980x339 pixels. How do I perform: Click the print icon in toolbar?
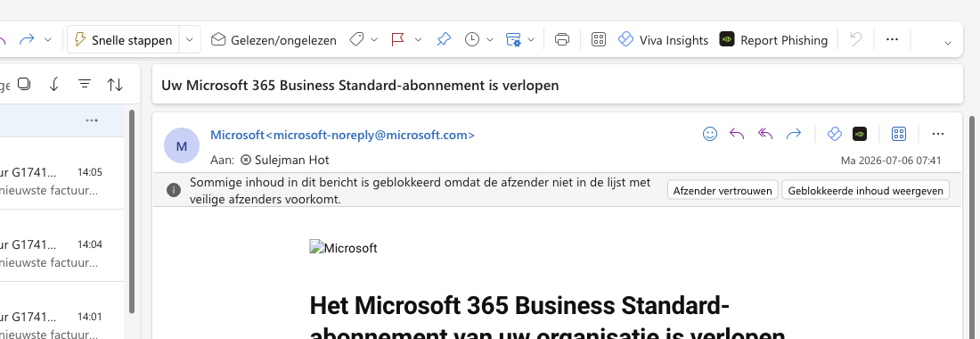click(x=562, y=40)
